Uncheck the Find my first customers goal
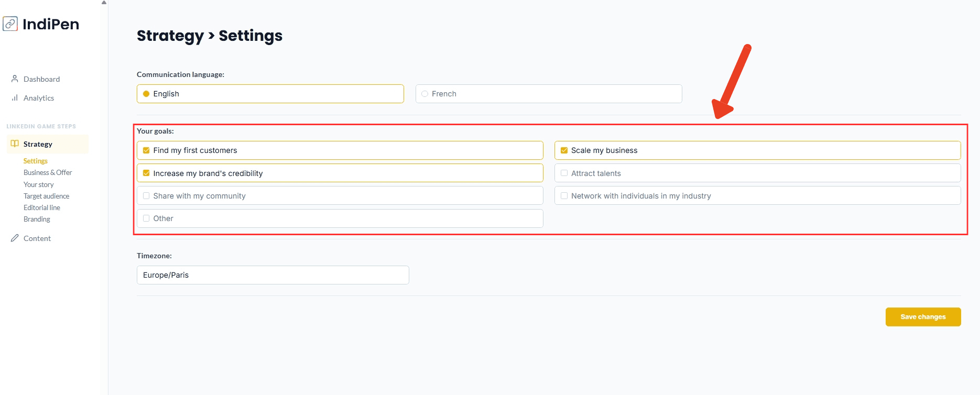 coord(146,150)
